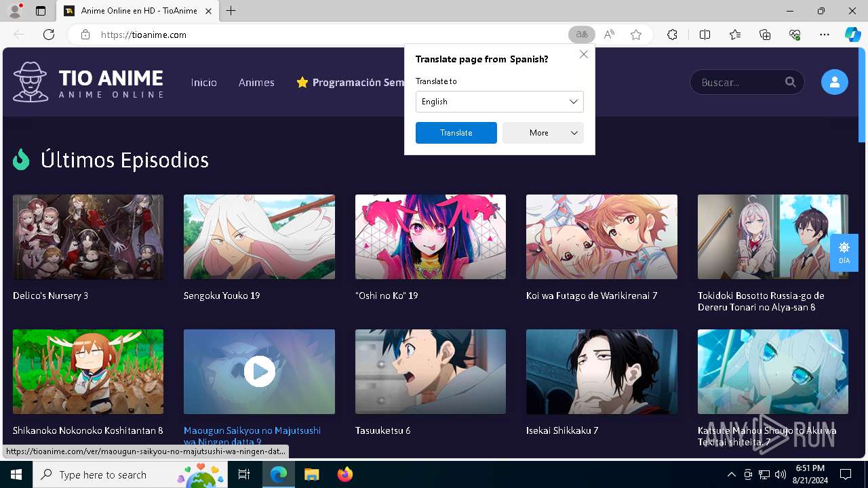The height and width of the screenshot is (488, 868).
Task: Open Tab actions menu icon
Action: [x=41, y=11]
